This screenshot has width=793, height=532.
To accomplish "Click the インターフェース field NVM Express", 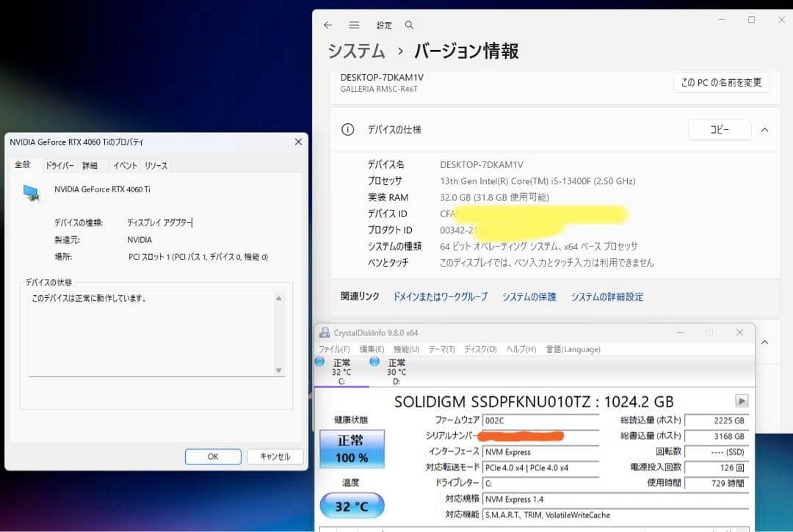I will pyautogui.click(x=540, y=452).
